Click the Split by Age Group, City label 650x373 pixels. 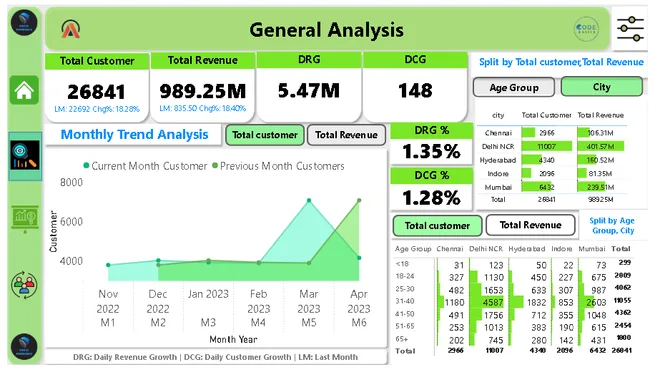pos(612,225)
